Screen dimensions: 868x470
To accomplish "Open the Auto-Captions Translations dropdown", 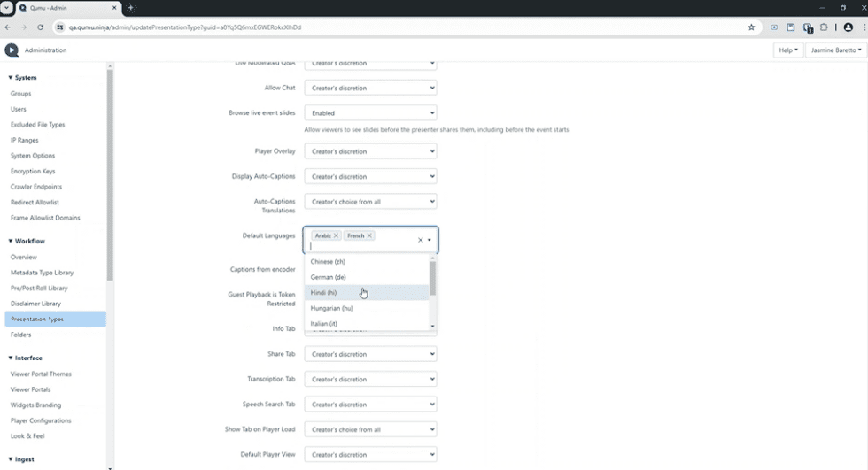I will pyautogui.click(x=370, y=202).
